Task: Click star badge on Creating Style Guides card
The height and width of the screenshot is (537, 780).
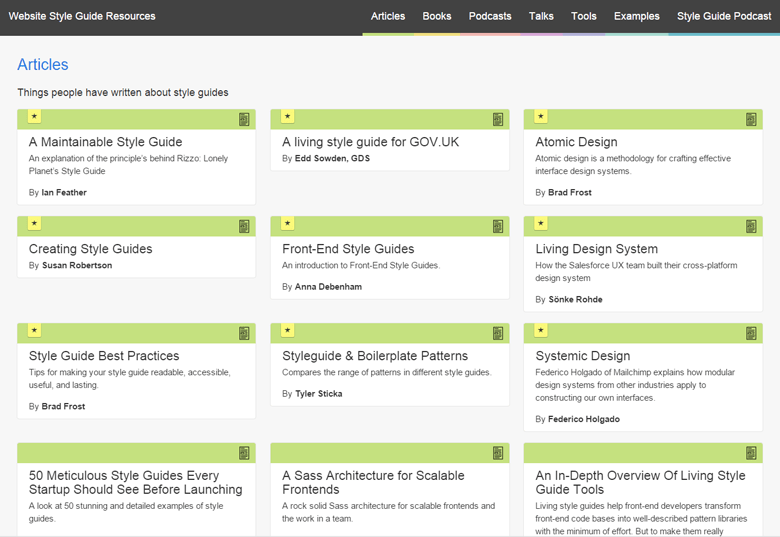Action: (x=34, y=223)
